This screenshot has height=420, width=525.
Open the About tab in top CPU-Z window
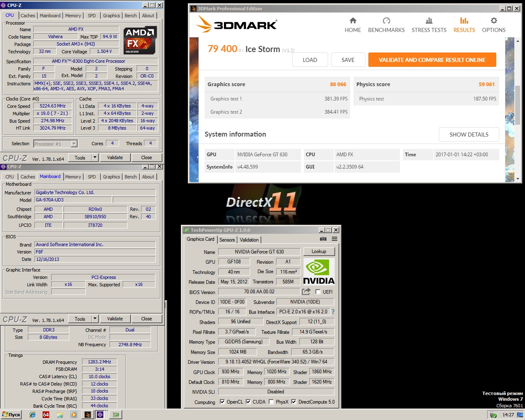148,16
